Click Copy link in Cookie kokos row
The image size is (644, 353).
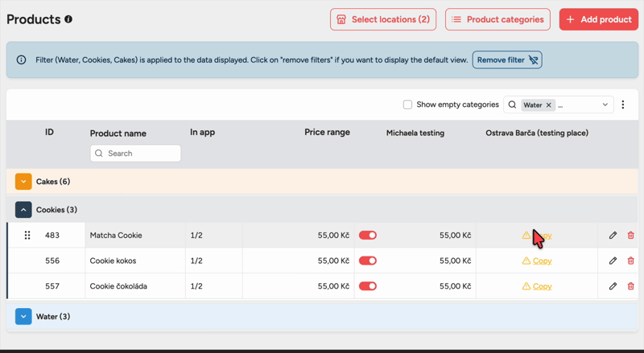(x=542, y=261)
